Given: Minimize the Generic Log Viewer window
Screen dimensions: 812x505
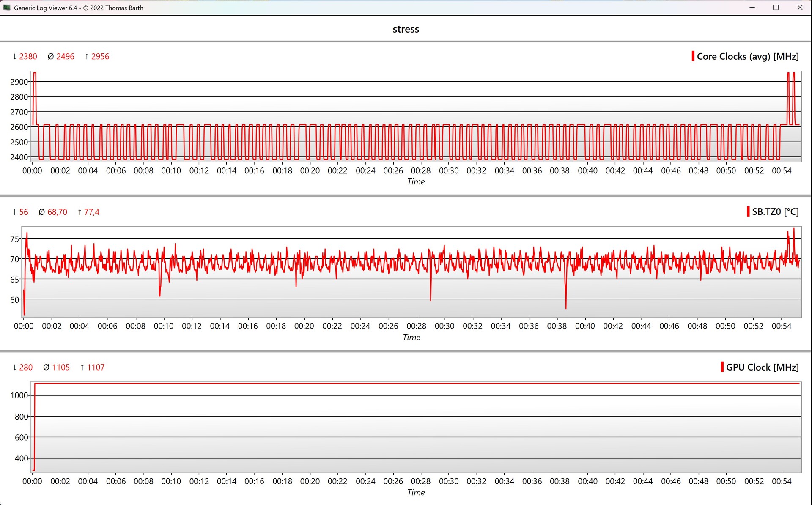Looking at the screenshot, I should click(752, 8).
